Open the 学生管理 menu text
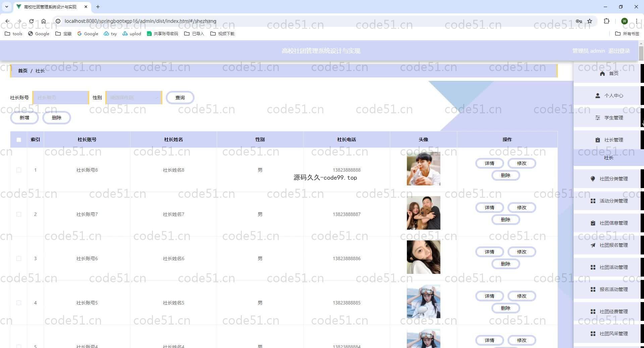644x348 pixels. click(x=614, y=118)
